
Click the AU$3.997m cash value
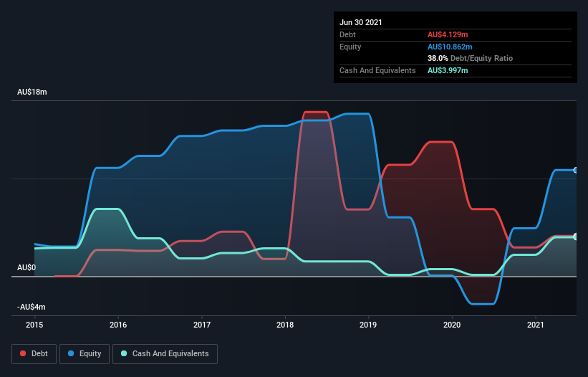[448, 70]
